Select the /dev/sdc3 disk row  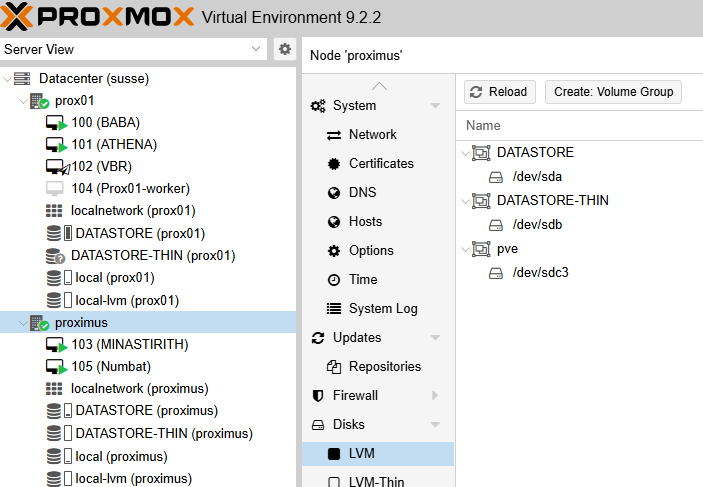click(579, 273)
